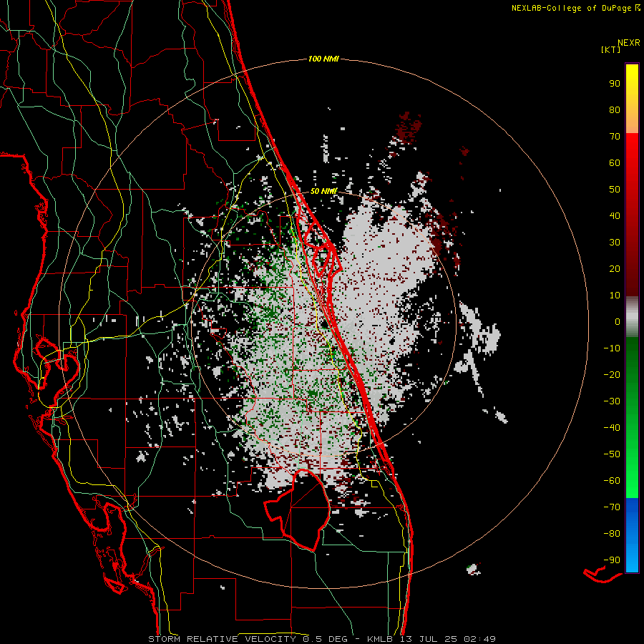The width and height of the screenshot is (644, 644).
Task: Click the 0 value on the velocity scale
Action: (x=618, y=322)
